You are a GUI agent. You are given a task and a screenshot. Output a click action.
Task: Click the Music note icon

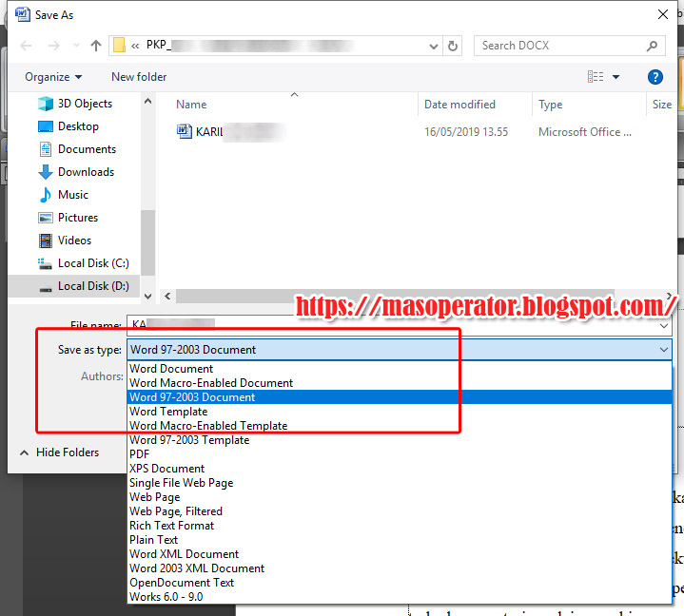[46, 195]
